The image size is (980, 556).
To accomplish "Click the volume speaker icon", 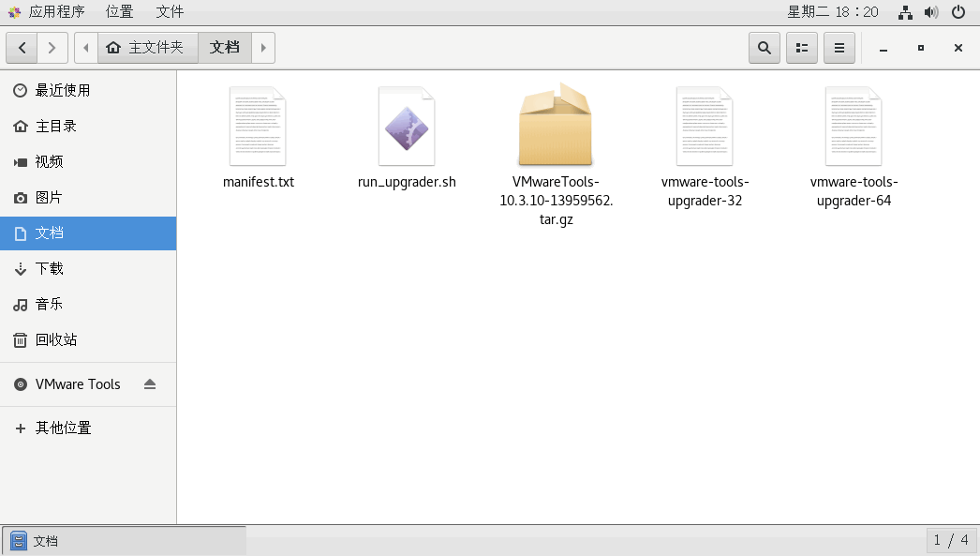I will [931, 12].
